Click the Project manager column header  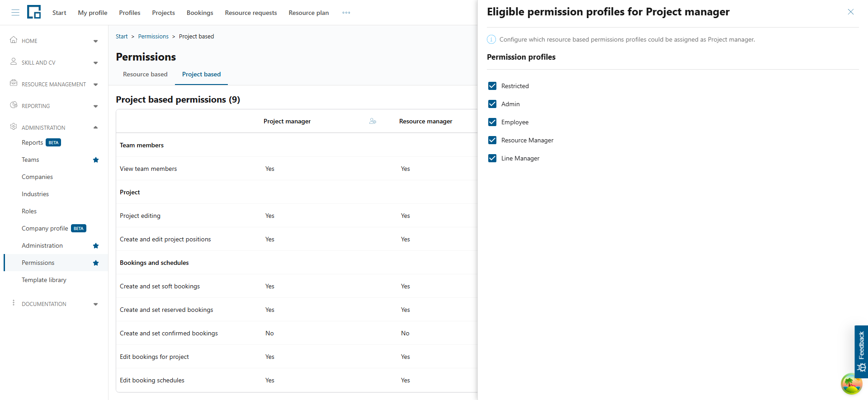(x=287, y=121)
